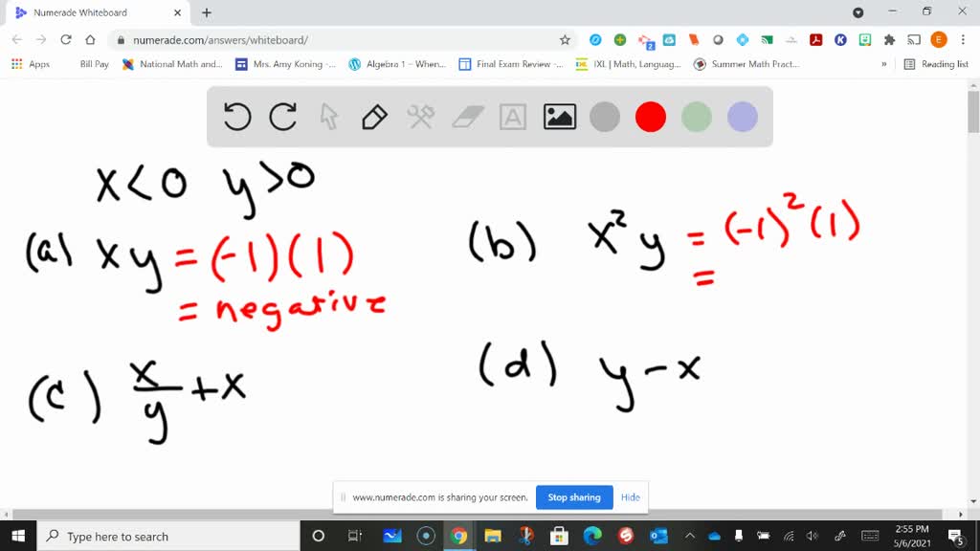Open OneDrive cloud tray icon
This screenshot has height=551, width=980.
point(714,536)
